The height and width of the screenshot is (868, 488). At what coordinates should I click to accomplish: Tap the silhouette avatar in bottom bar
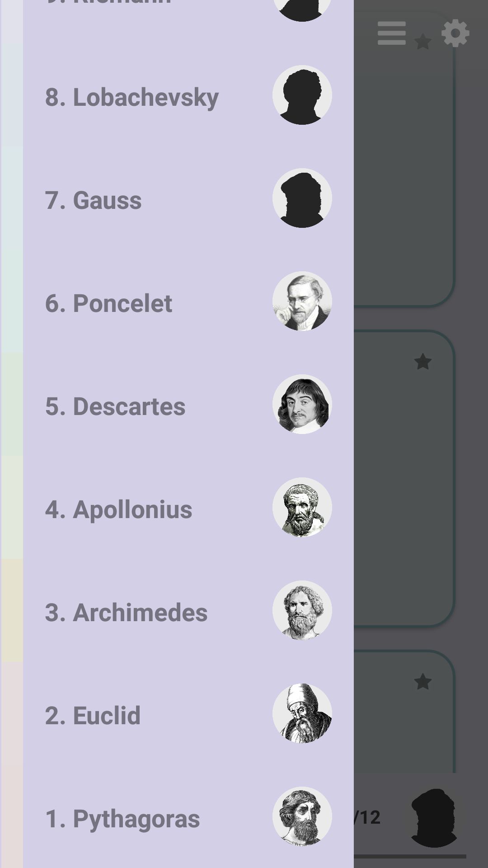click(x=434, y=817)
